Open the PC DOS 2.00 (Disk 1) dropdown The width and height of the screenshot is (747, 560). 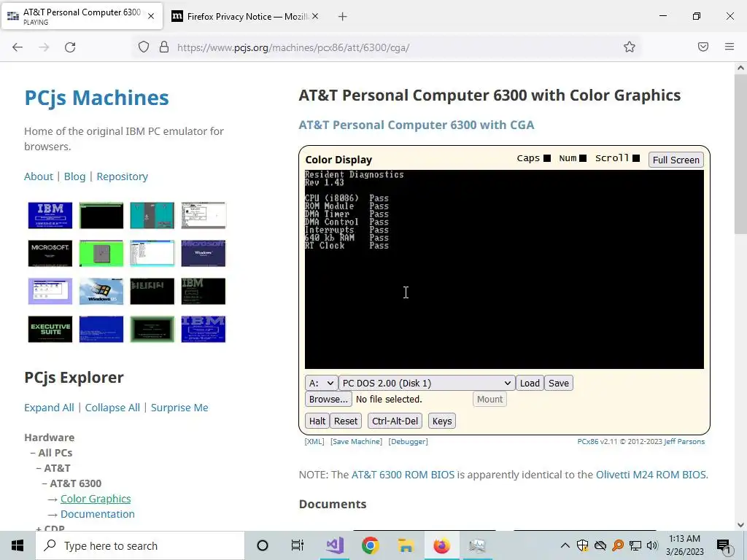427,384
